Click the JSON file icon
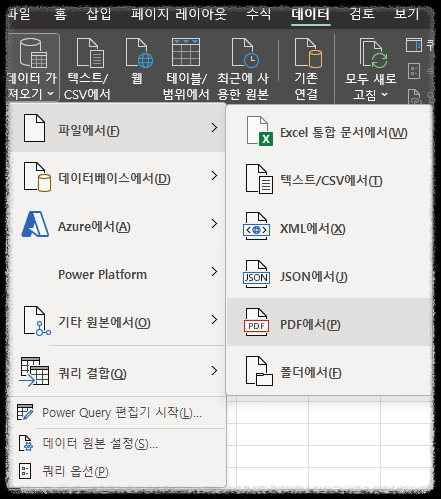441x499 pixels. tap(256, 274)
